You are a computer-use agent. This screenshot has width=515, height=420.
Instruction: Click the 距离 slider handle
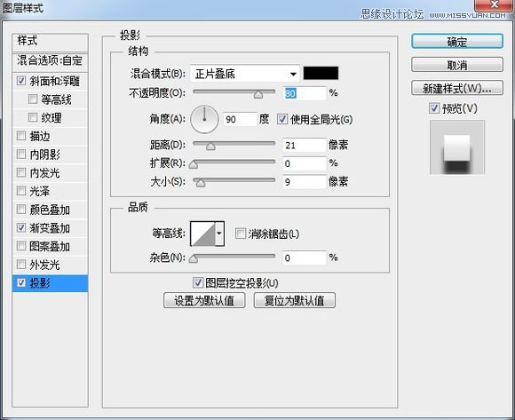tap(210, 147)
